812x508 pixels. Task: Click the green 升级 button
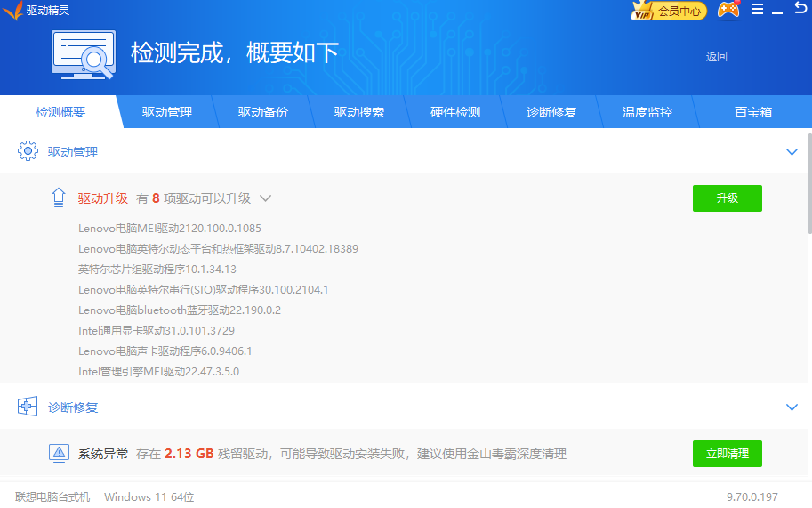[x=728, y=198]
